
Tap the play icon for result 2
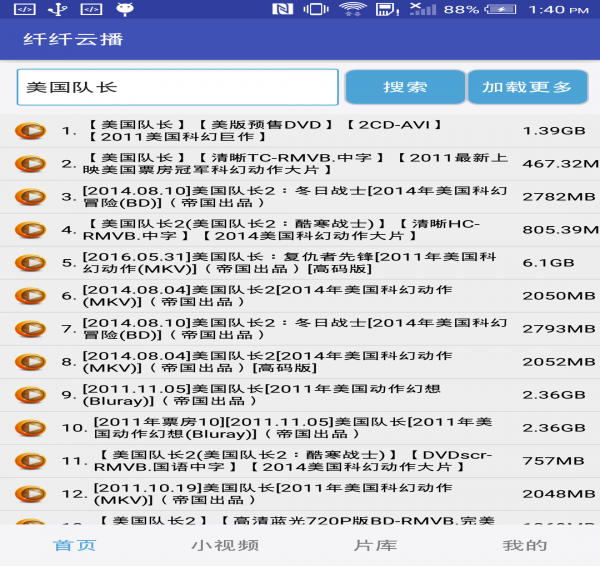[x=31, y=164]
